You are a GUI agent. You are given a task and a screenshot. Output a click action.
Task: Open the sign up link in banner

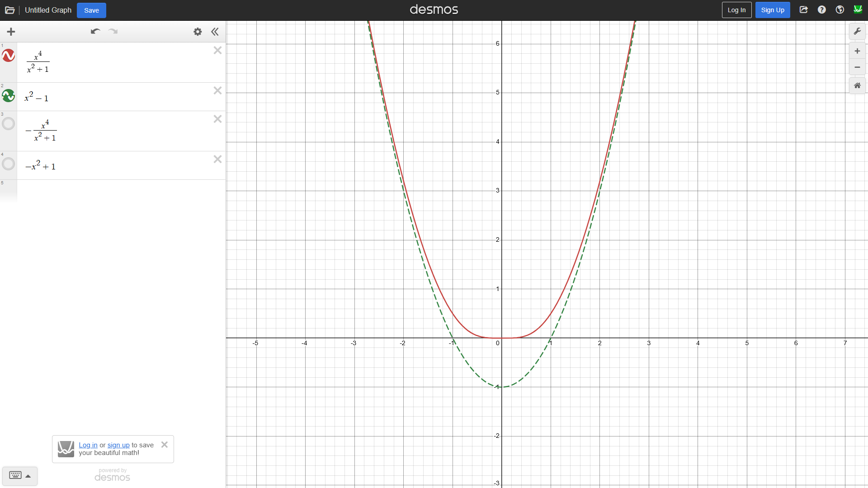tap(118, 445)
